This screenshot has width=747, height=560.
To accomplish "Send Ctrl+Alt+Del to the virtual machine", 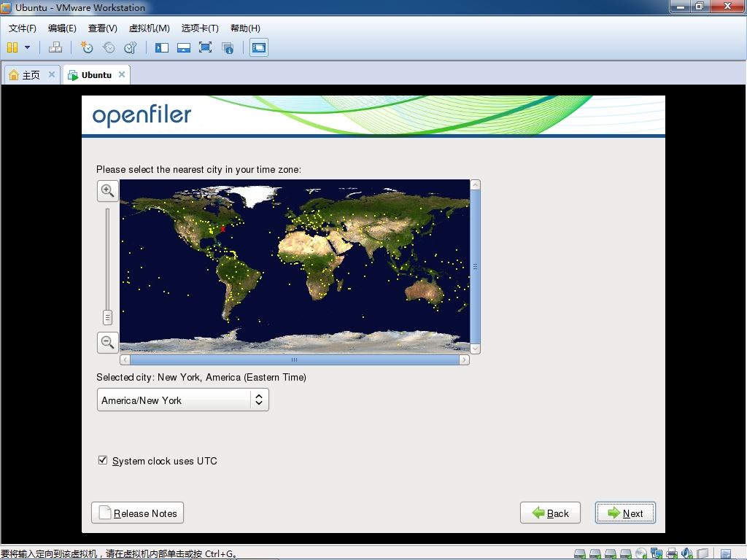I will point(55,47).
